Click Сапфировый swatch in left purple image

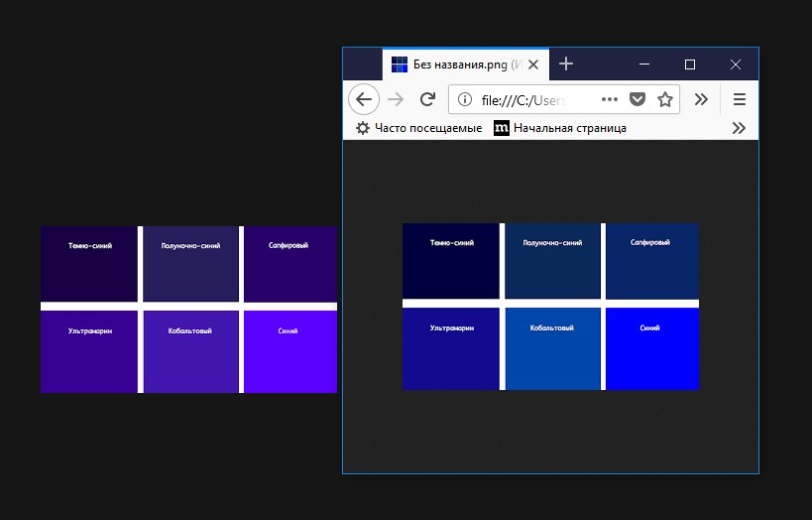290,264
